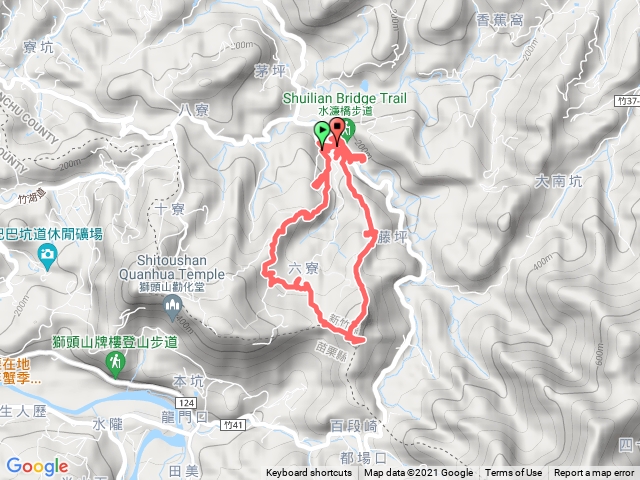This screenshot has height=480, width=640.
Task: Open the Terms of Use link
Action: (513, 473)
